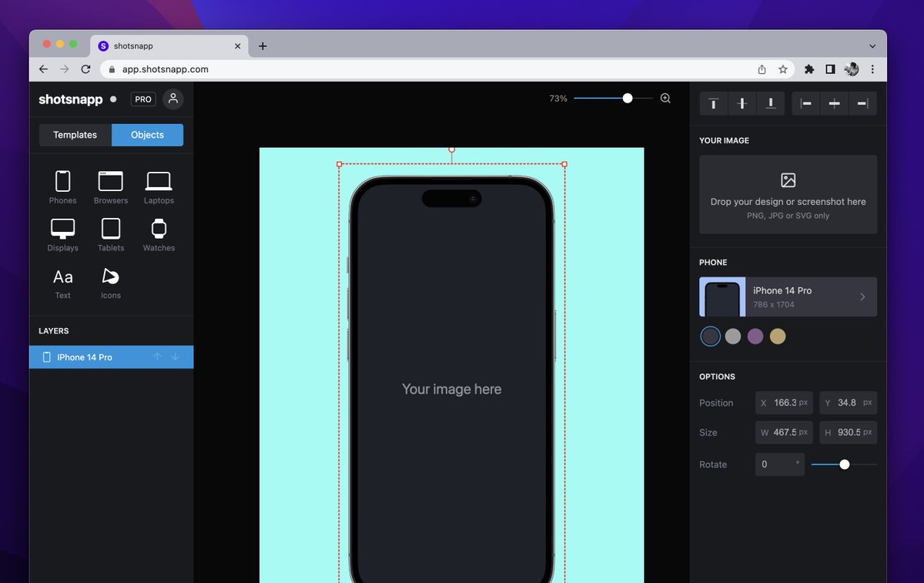This screenshot has height=583, width=924.
Task: Reload the browser page
Action: (85, 69)
